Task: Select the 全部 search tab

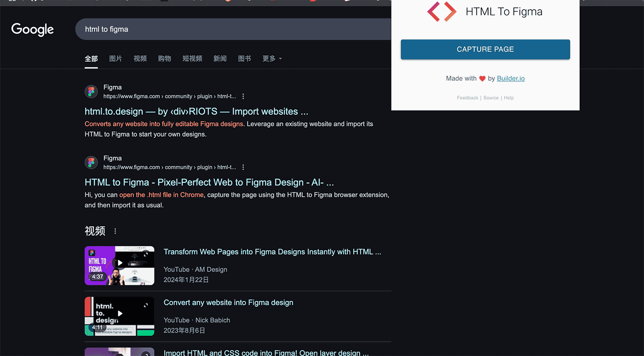Action: pyautogui.click(x=91, y=59)
